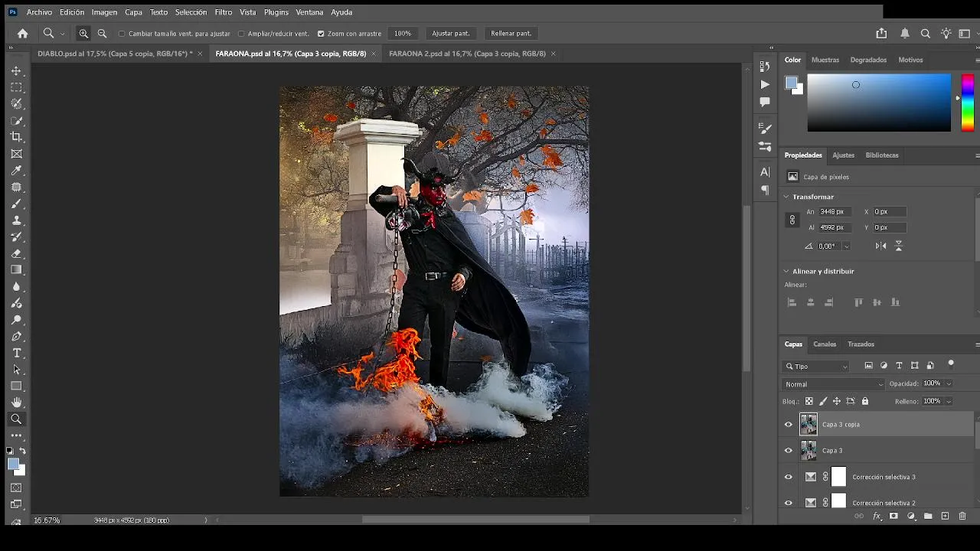Switch to the Canales tab
Viewport: 980px width, 551px height.
[825, 344]
